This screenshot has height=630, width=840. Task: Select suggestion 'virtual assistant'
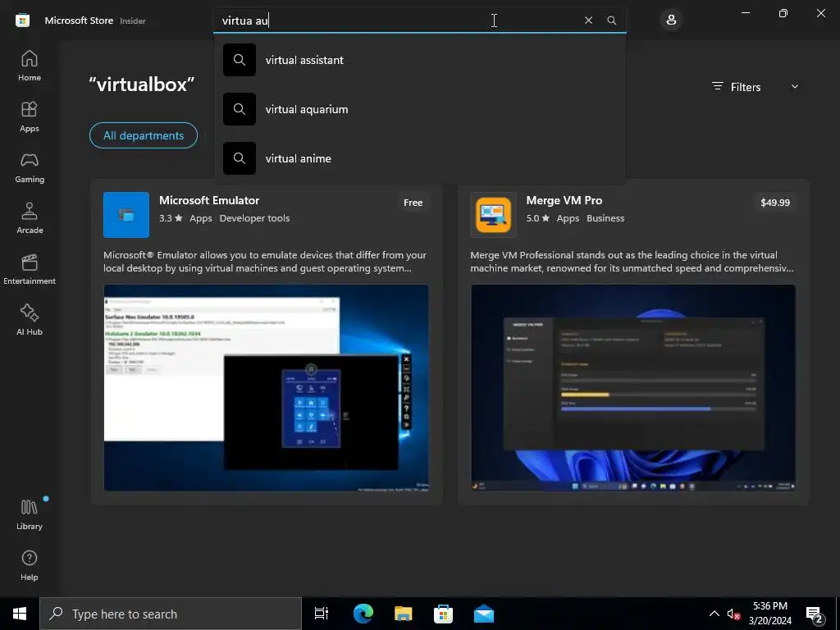coord(419,60)
